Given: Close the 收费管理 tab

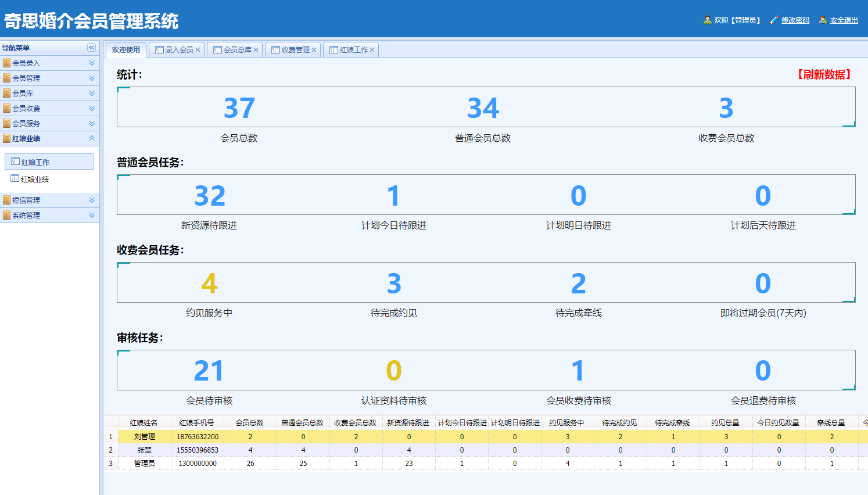Looking at the screenshot, I should tap(314, 50).
